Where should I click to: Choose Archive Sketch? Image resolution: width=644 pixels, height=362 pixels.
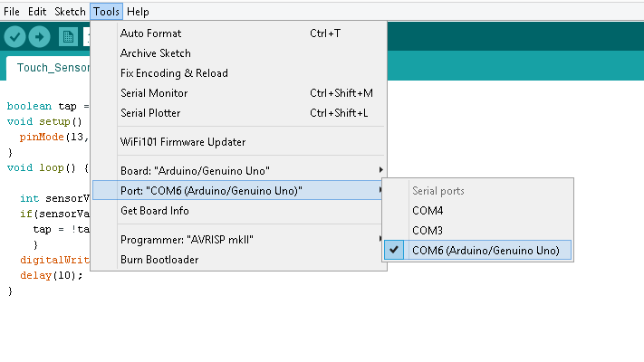click(238, 53)
